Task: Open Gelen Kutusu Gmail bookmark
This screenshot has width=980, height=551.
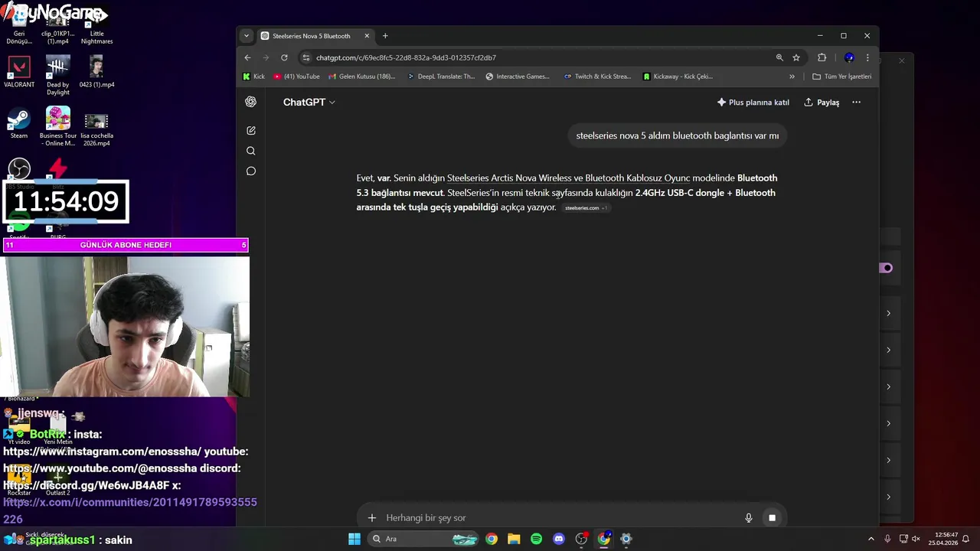Action: tap(362, 77)
